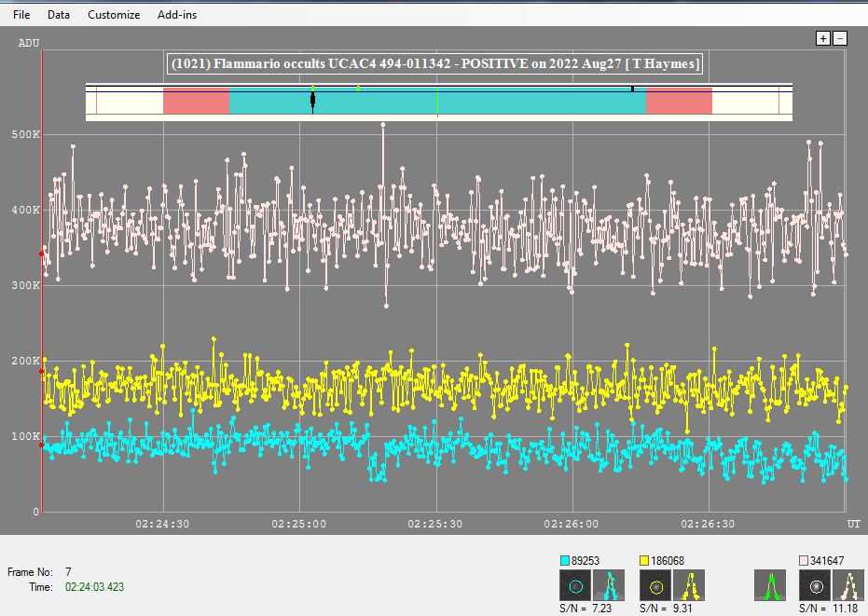
Task: Click the left red segment of timeline bar
Action: (196, 102)
